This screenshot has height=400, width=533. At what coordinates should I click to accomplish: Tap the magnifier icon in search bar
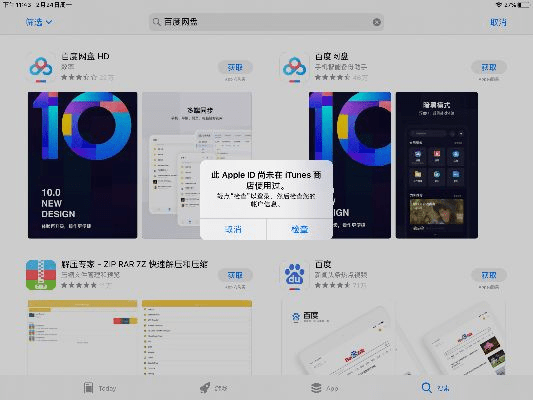point(156,22)
